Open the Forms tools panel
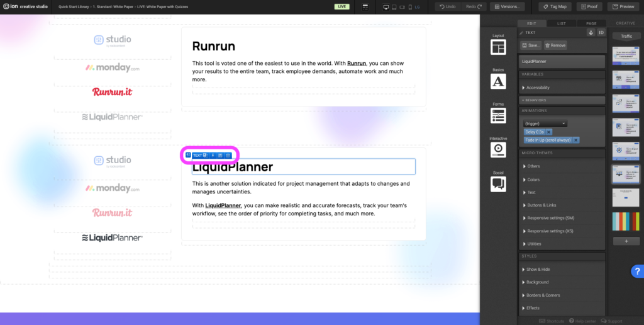Screen dimensions: 644x325 pyautogui.click(x=498, y=115)
